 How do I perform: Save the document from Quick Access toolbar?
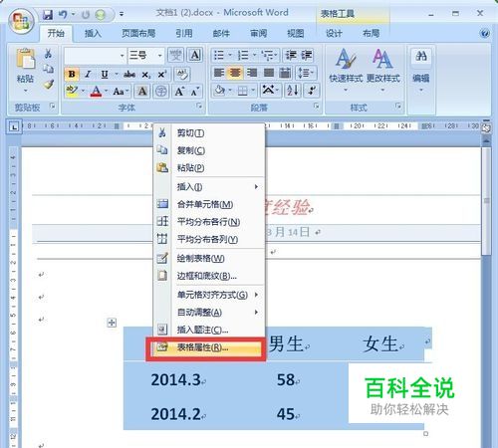click(48, 15)
